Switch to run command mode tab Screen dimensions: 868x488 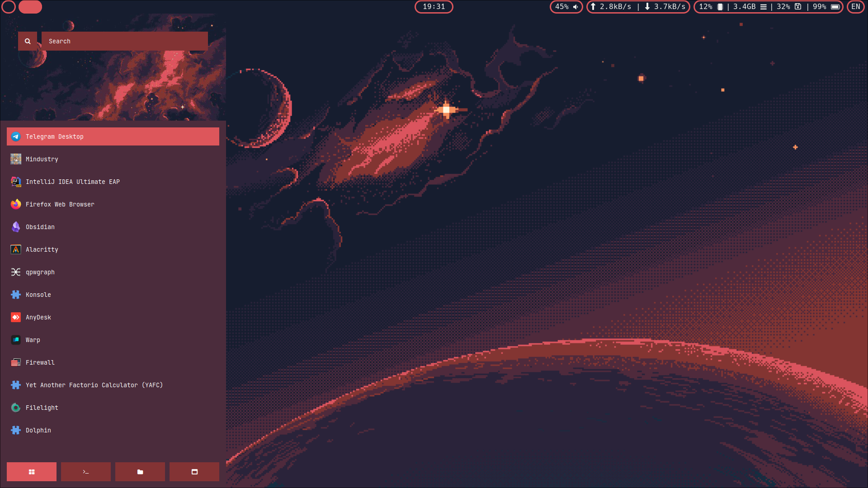86,472
